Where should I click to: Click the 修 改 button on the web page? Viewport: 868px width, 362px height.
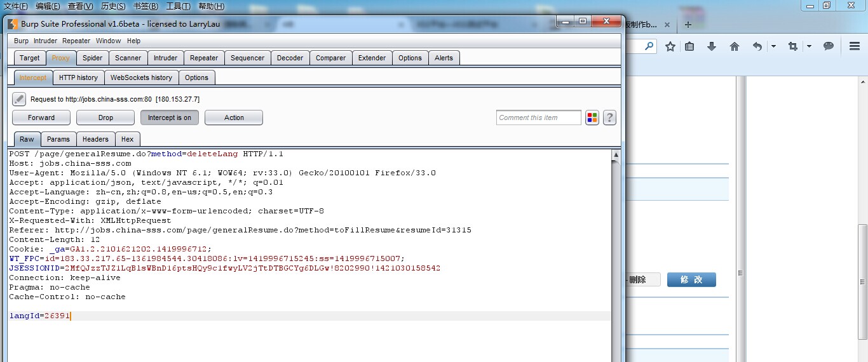[x=691, y=279]
